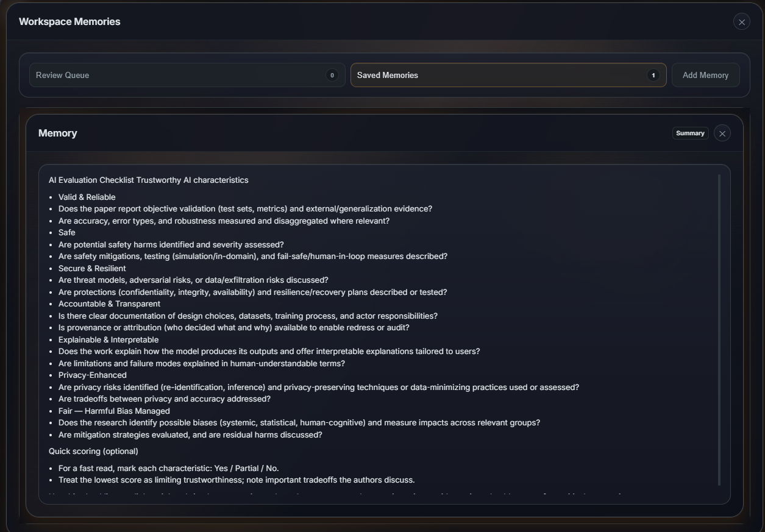Click the Privacy-Enhanced bullet
The image size is (765, 532).
click(x=93, y=375)
